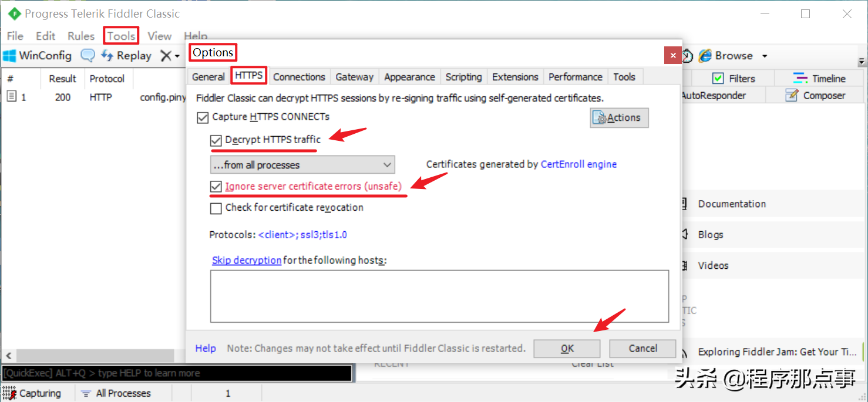The width and height of the screenshot is (868, 402).
Task: Toggle Capture HTTPS CONNECTs checkbox
Action: (203, 117)
